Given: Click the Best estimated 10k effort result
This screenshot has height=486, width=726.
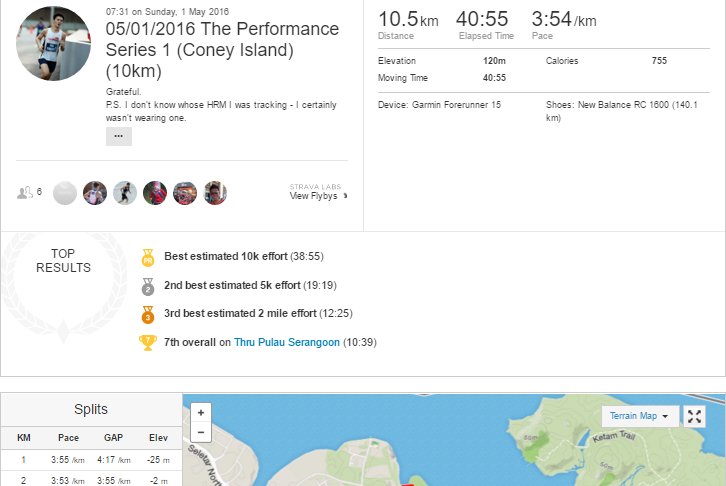Looking at the screenshot, I should click(244, 256).
